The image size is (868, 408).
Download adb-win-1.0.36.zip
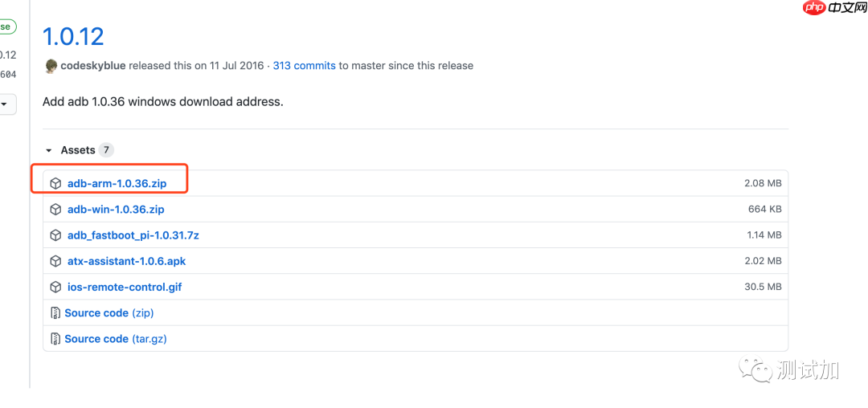tap(116, 210)
